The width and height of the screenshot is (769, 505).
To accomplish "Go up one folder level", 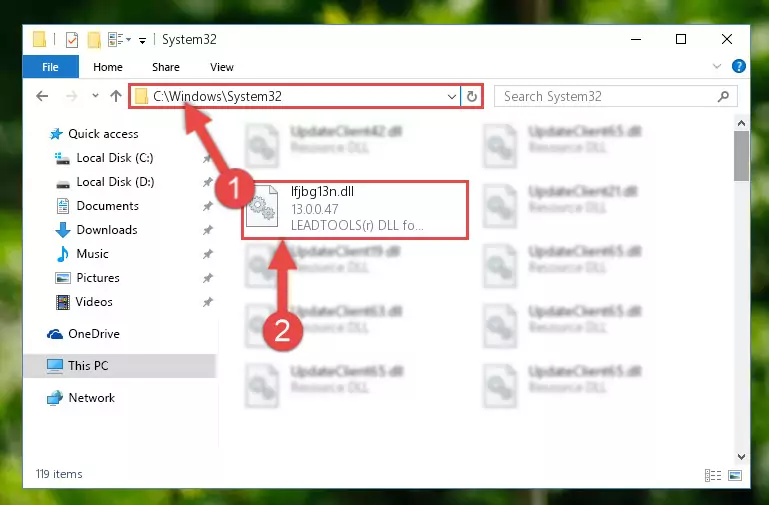I will coord(116,96).
